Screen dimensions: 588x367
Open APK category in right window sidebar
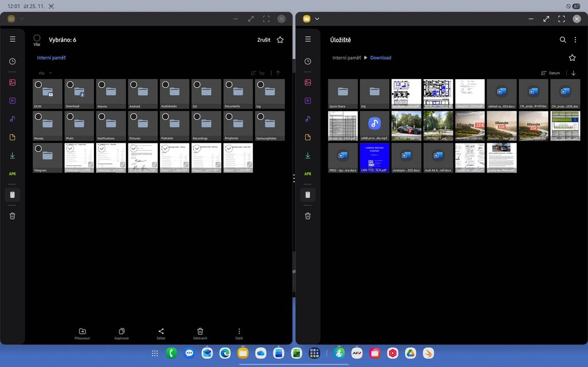point(308,174)
